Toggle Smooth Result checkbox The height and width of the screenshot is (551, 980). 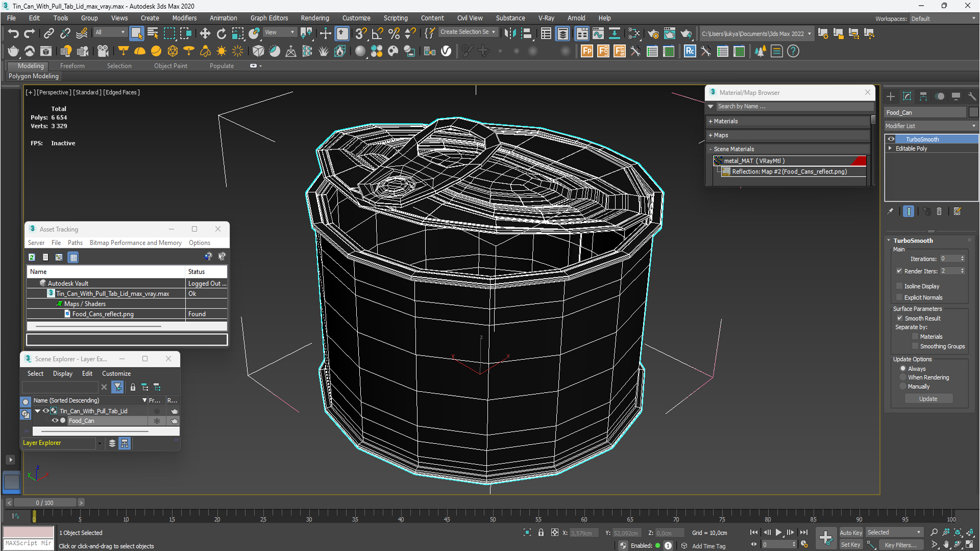(x=900, y=318)
